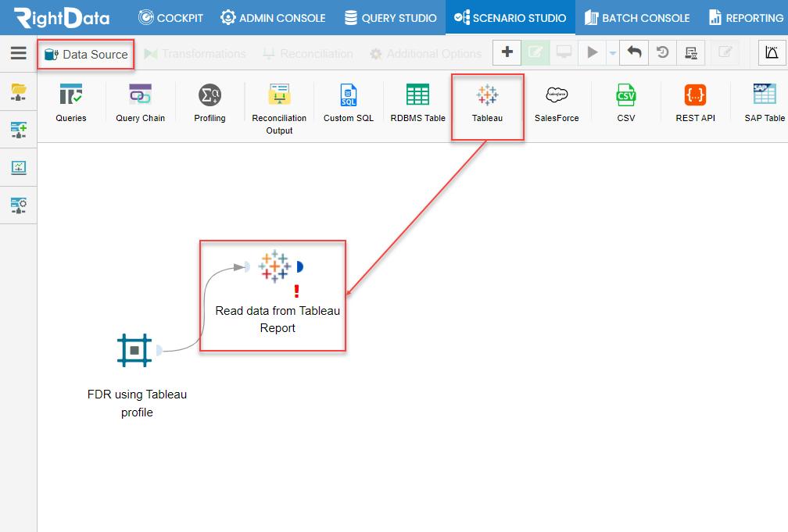Pick the SalesForce connector icon

point(557,95)
